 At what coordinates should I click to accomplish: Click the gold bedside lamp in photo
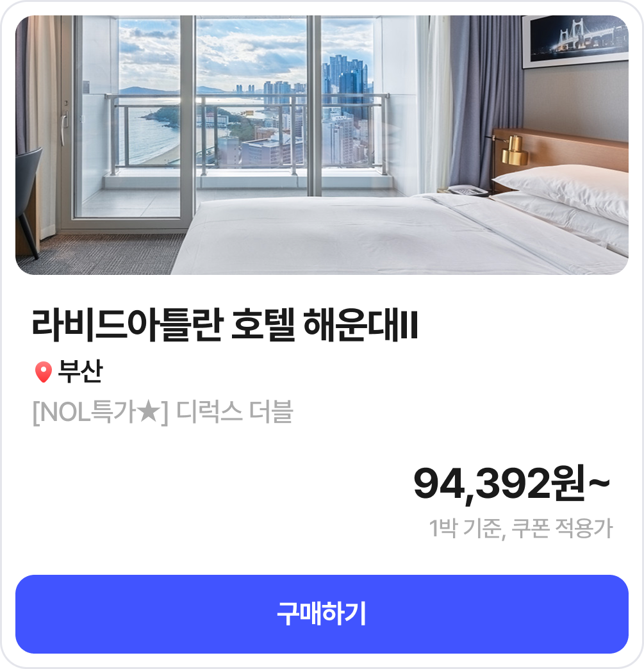point(512,150)
